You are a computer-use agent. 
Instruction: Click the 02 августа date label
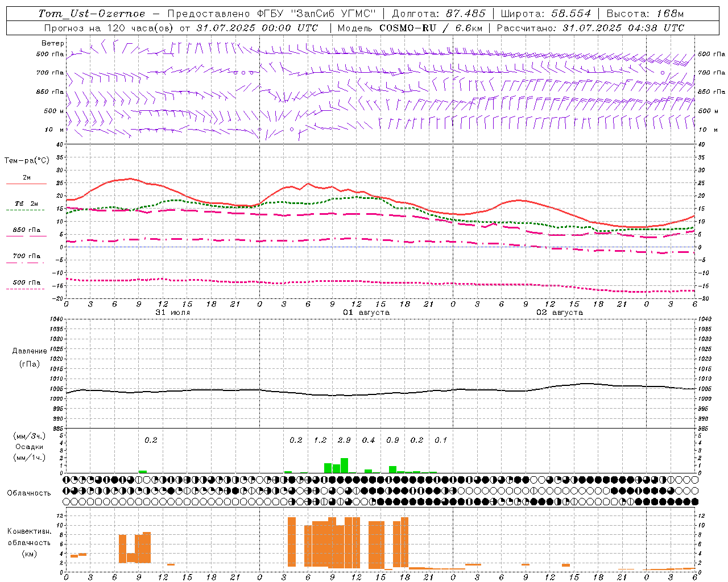[x=560, y=313]
